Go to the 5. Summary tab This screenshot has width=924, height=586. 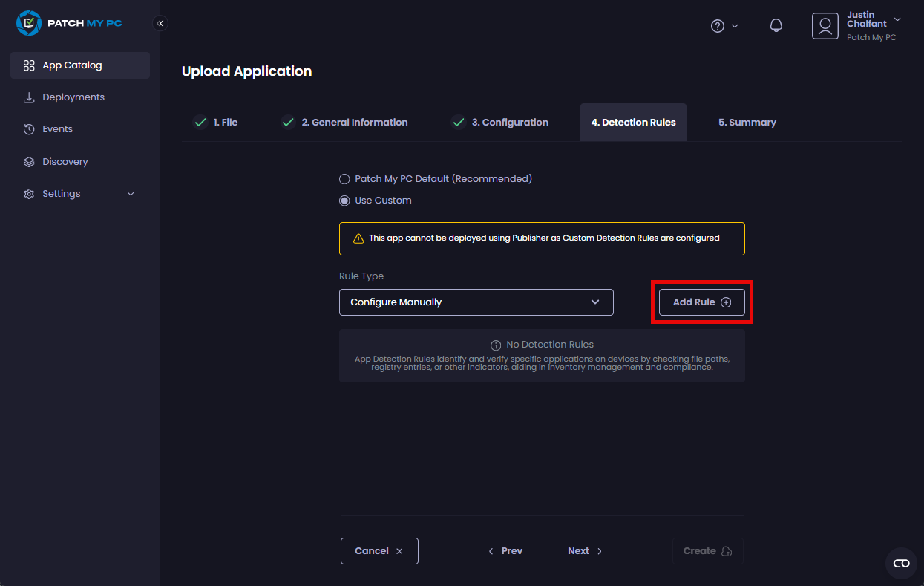[747, 123]
